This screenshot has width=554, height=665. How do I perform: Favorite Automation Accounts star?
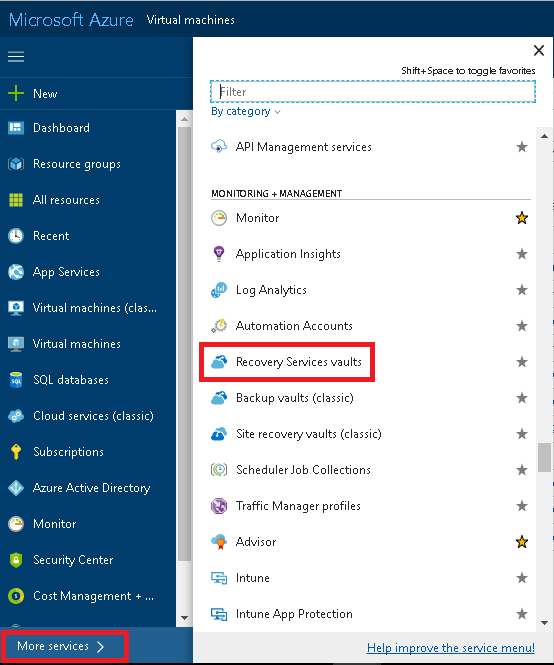pyautogui.click(x=522, y=326)
